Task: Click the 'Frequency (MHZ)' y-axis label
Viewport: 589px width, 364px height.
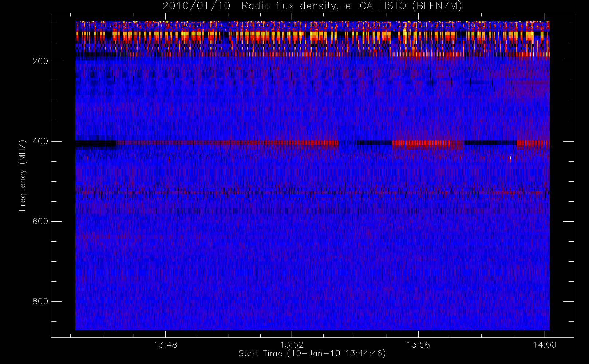Action: (x=23, y=175)
